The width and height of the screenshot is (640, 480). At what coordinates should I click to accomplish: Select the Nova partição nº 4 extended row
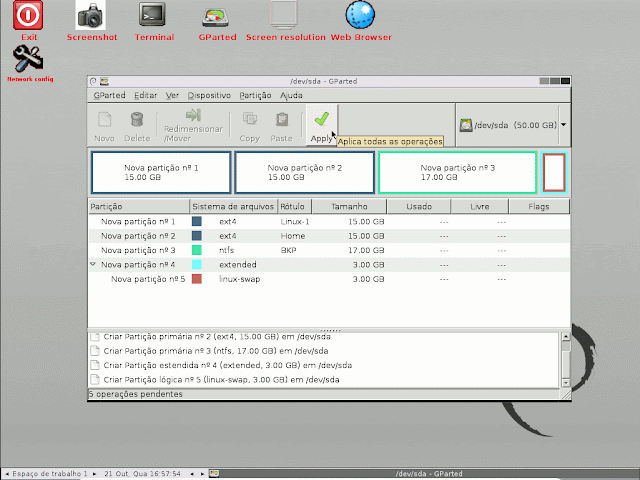(329, 264)
